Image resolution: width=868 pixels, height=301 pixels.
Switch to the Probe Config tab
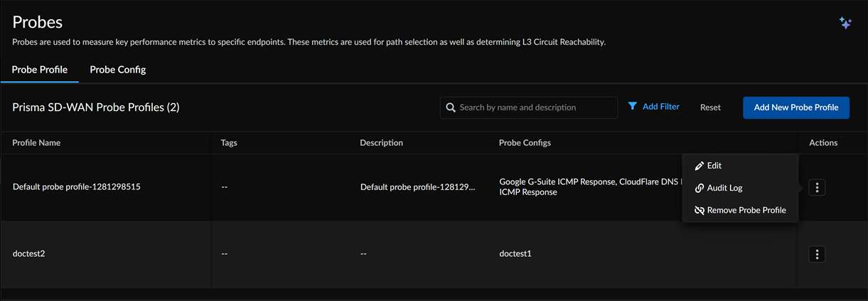click(x=118, y=70)
